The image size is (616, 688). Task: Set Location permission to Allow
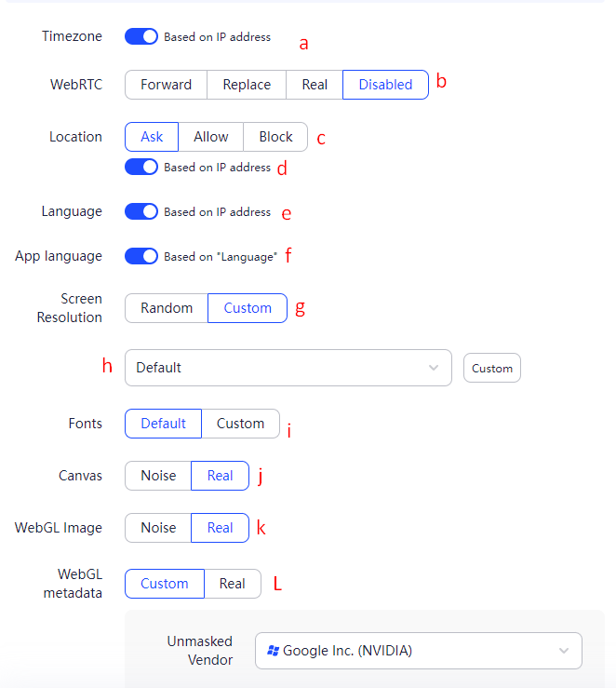211,137
